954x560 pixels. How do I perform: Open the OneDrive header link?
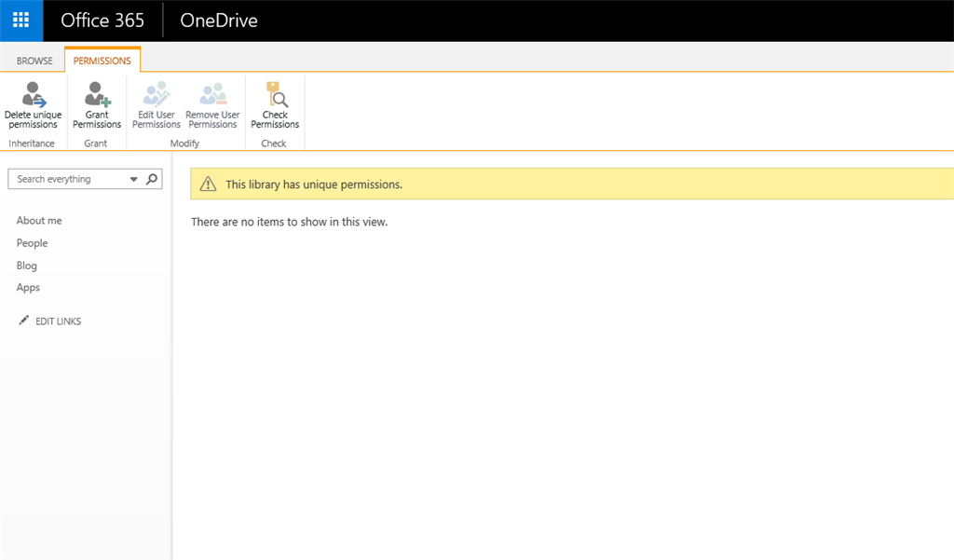point(219,20)
